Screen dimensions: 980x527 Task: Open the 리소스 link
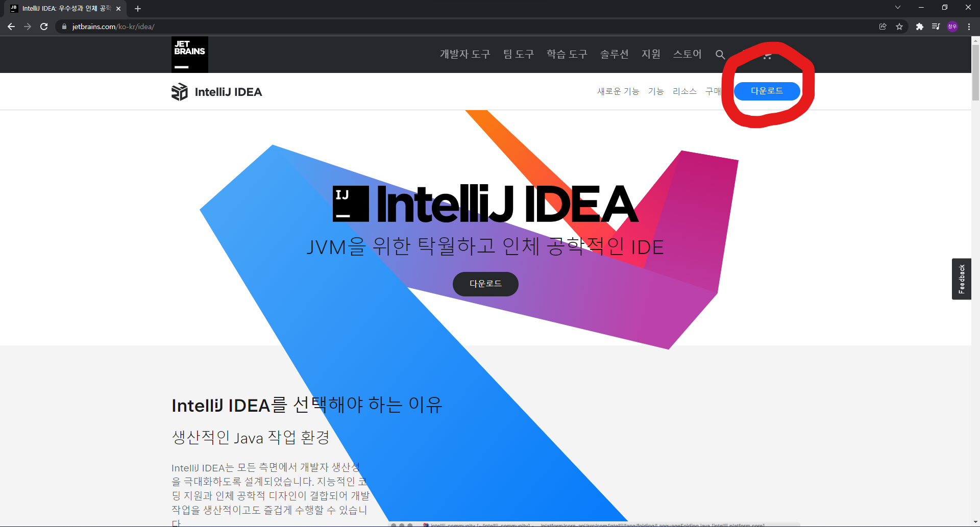pos(684,91)
